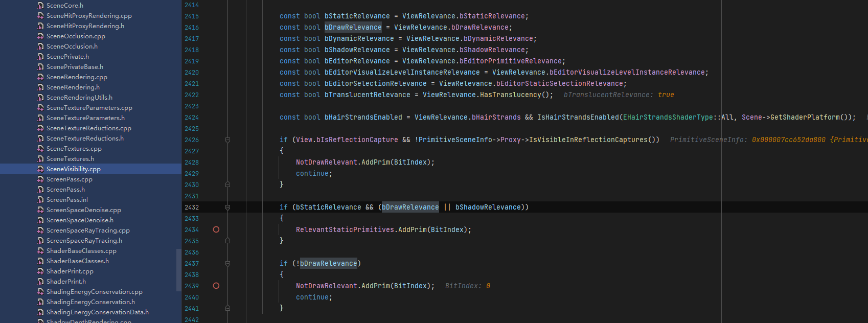Collapse the code block starting at line 2426
The width and height of the screenshot is (868, 323).
227,140
